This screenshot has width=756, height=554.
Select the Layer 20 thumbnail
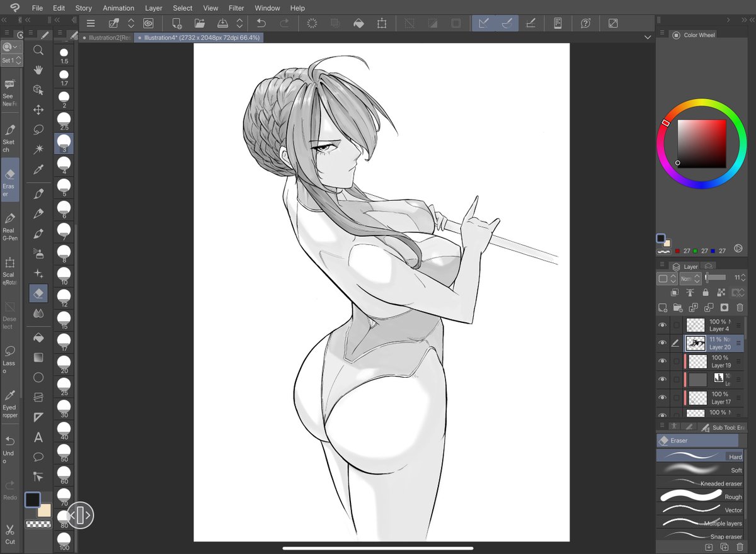pos(695,343)
